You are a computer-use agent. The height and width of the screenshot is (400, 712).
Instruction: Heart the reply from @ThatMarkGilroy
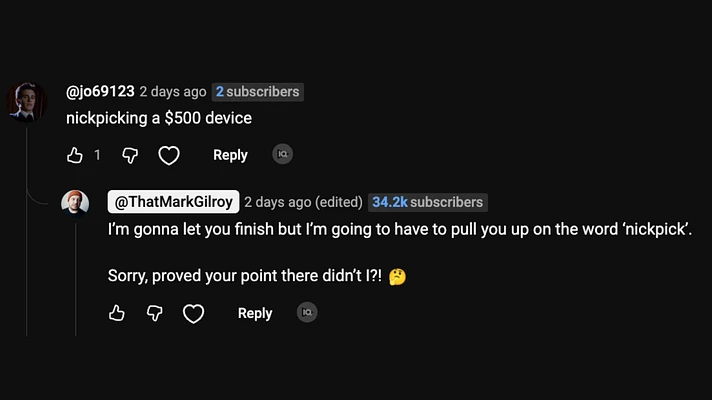pos(193,313)
